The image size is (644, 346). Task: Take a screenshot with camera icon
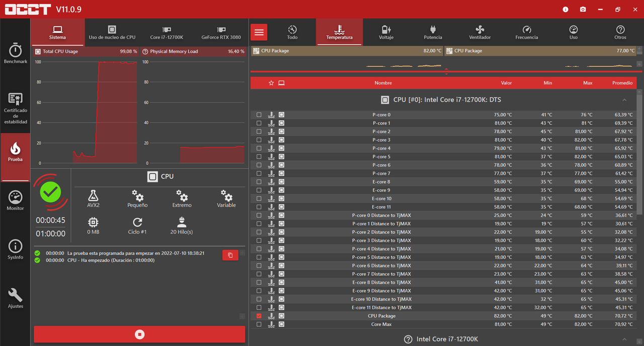583,9
